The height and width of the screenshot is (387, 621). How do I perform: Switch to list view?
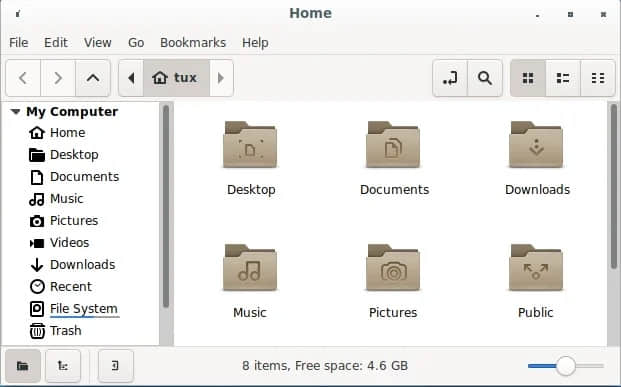pos(563,78)
